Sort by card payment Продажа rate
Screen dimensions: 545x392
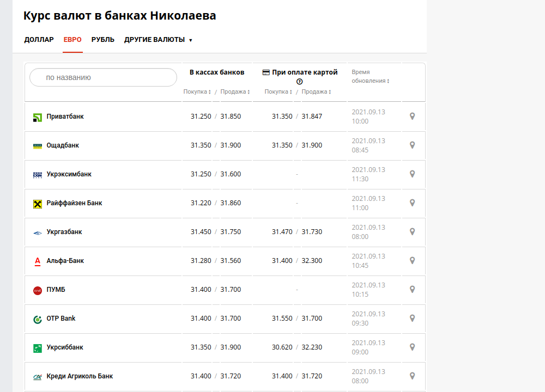click(316, 91)
